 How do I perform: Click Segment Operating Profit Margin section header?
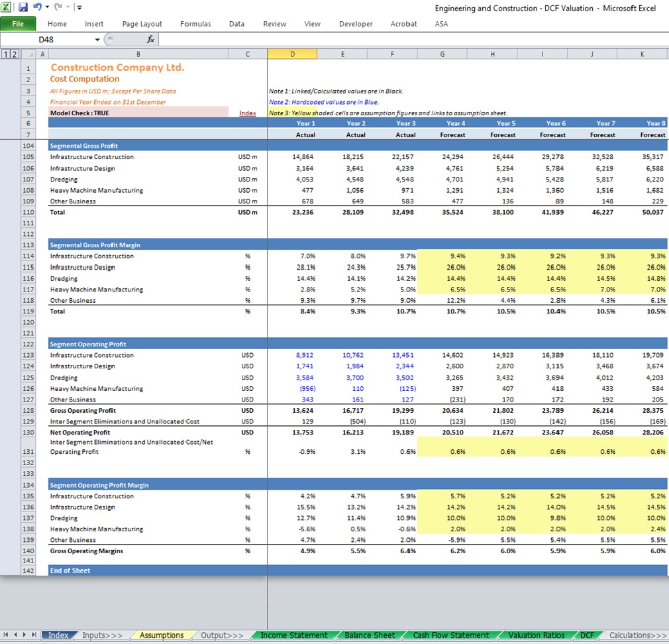(99, 485)
